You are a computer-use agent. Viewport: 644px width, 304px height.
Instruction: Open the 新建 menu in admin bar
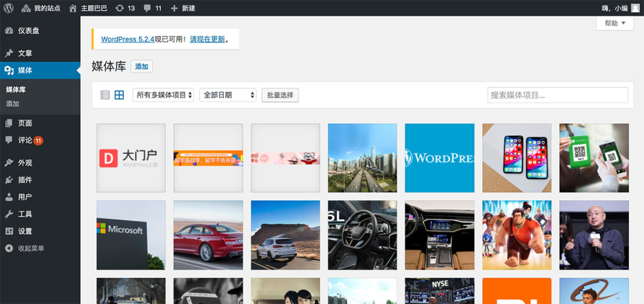[x=183, y=8]
